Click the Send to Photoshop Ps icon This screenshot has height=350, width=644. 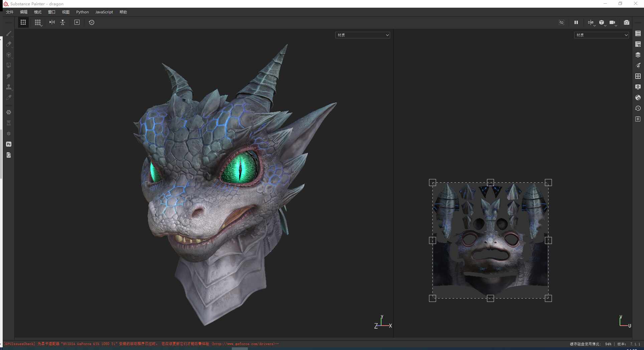coord(9,144)
